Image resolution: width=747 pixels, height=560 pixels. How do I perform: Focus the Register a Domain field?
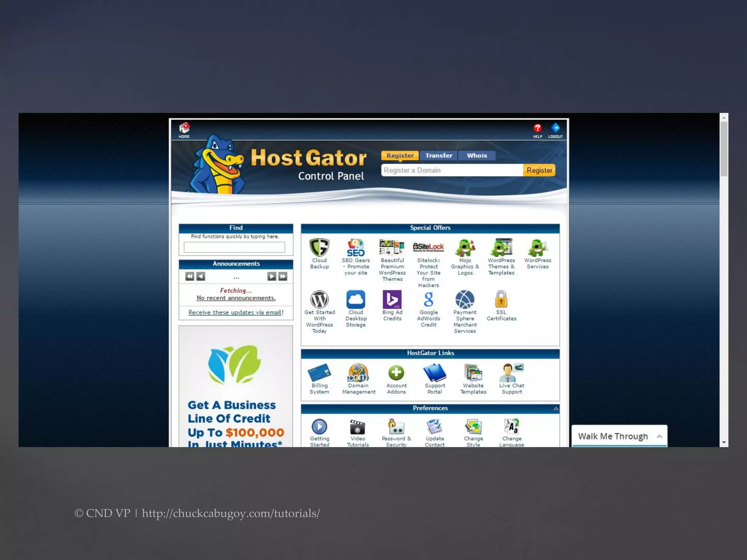tap(452, 170)
